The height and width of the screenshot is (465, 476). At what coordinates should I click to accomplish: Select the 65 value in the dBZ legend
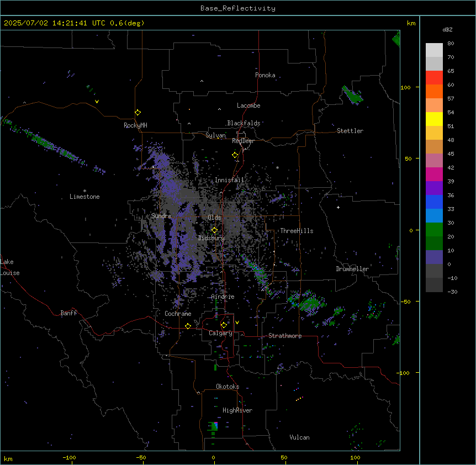[x=451, y=71]
